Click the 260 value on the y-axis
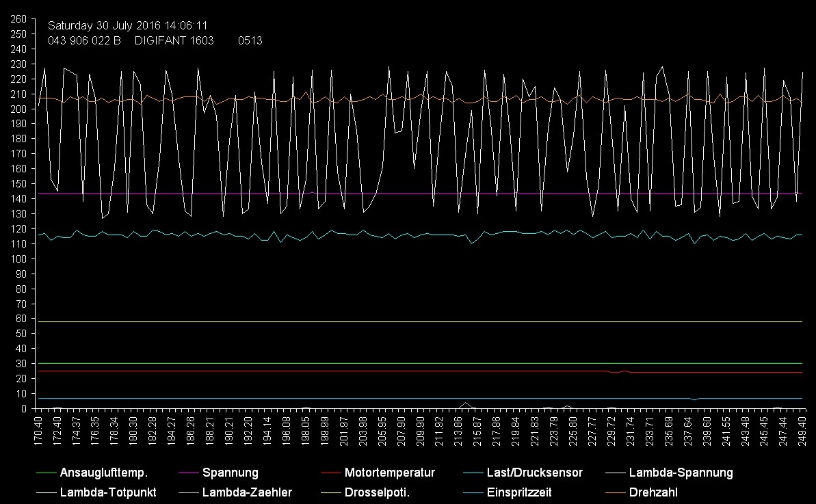 [18, 19]
